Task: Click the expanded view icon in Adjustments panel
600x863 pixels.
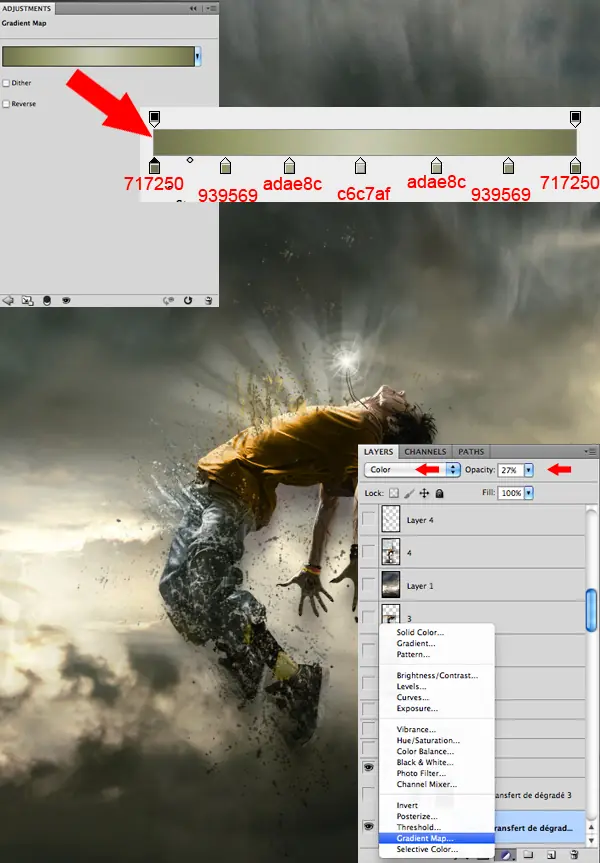Action: coord(27,301)
